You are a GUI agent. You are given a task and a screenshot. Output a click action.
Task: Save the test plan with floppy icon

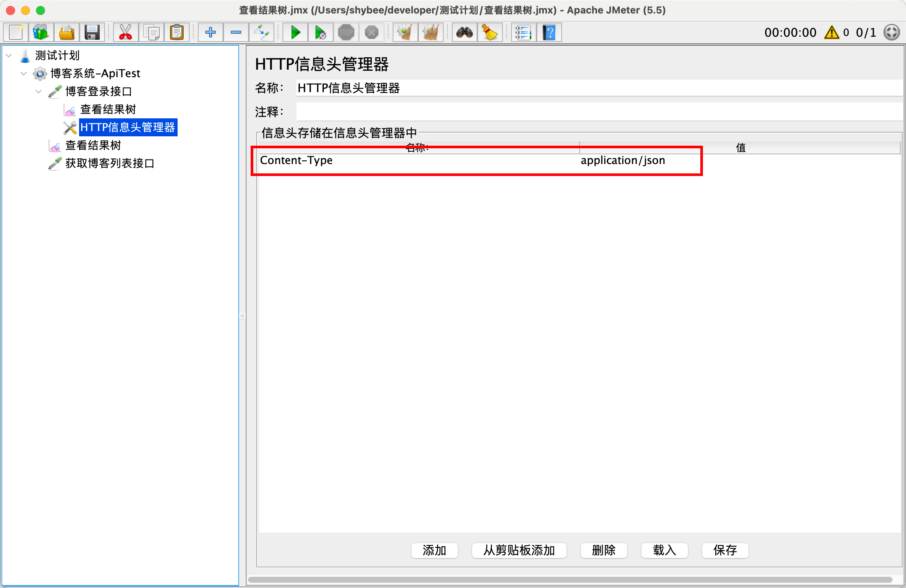tap(92, 32)
